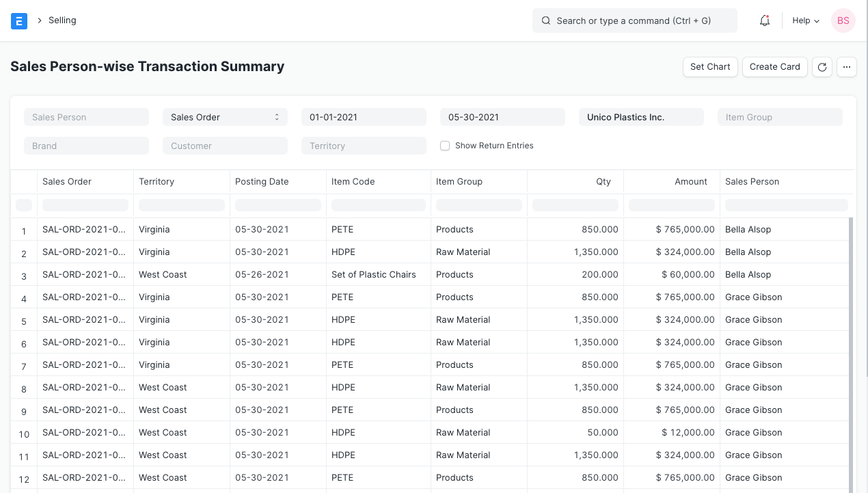Click the start date field showing 01-01-2021
The width and height of the screenshot is (868, 493).
tap(363, 116)
